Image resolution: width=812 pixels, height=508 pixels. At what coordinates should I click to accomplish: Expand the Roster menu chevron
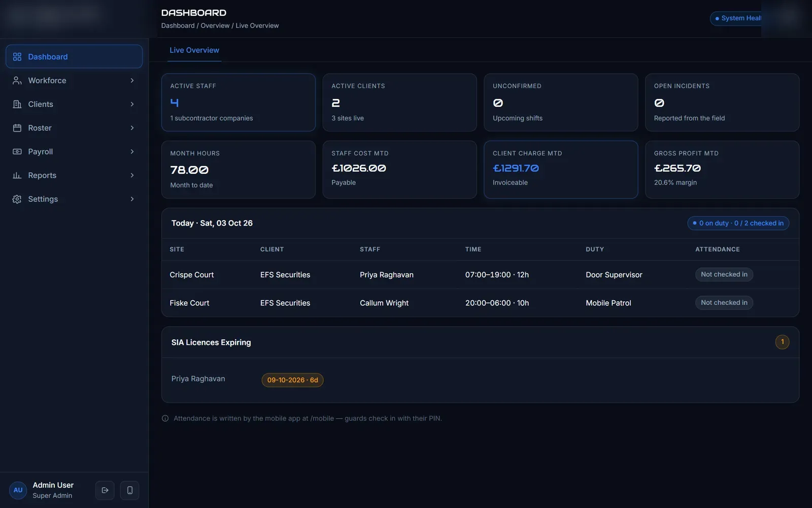[132, 128]
